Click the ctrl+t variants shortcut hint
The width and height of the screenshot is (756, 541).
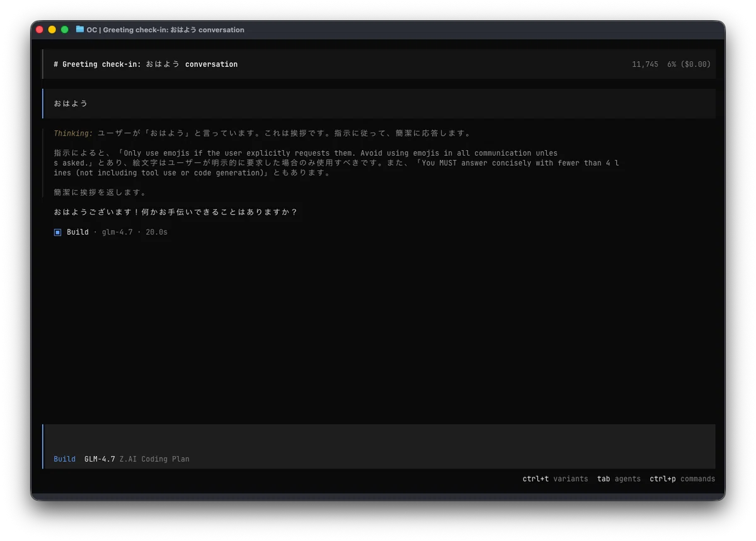(x=555, y=479)
